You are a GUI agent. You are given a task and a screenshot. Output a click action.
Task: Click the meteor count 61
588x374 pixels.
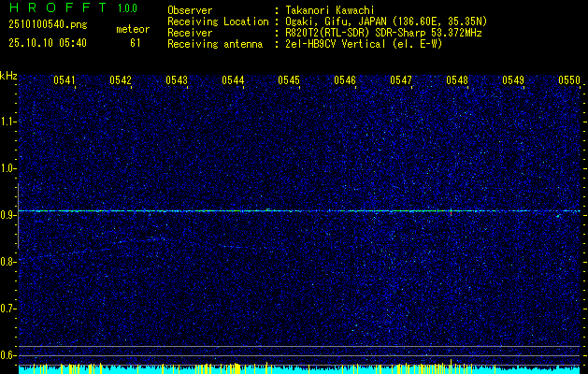tap(136, 43)
